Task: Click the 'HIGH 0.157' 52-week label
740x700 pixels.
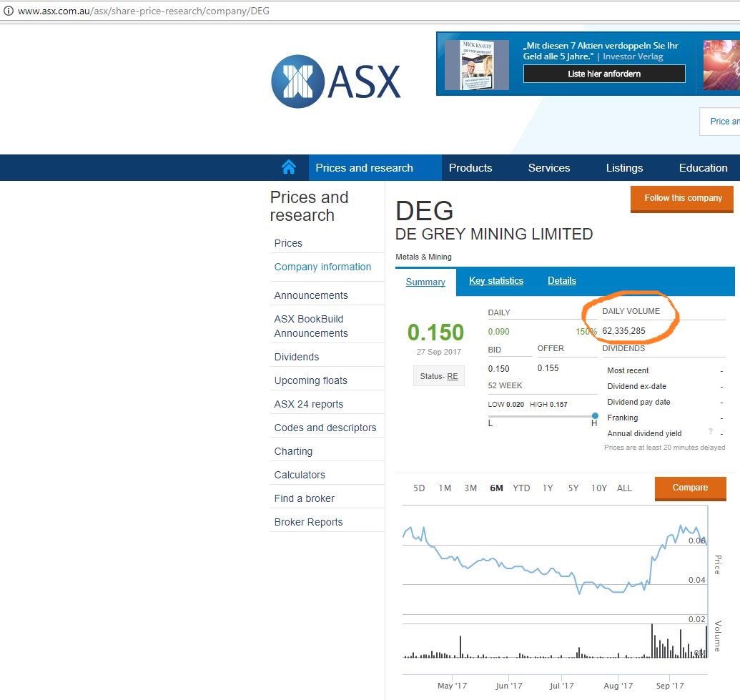Action: pos(548,405)
